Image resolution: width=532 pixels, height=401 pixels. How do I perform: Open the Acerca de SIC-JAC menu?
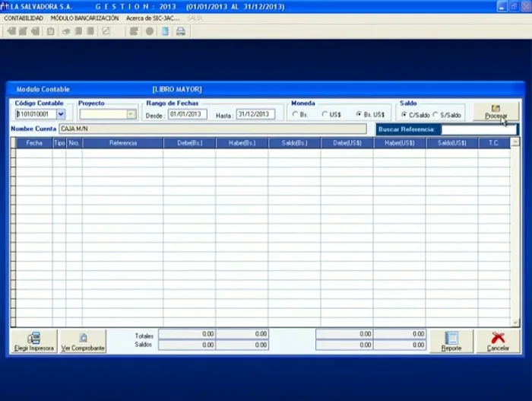152,18
